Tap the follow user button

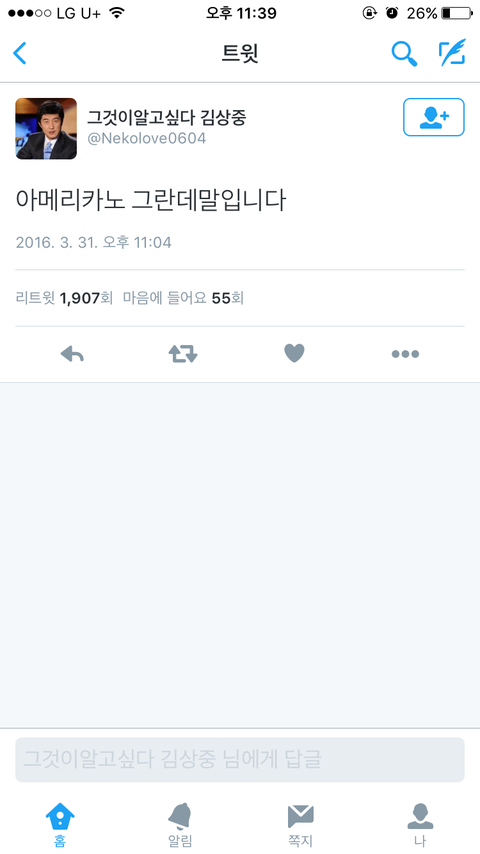(x=434, y=117)
